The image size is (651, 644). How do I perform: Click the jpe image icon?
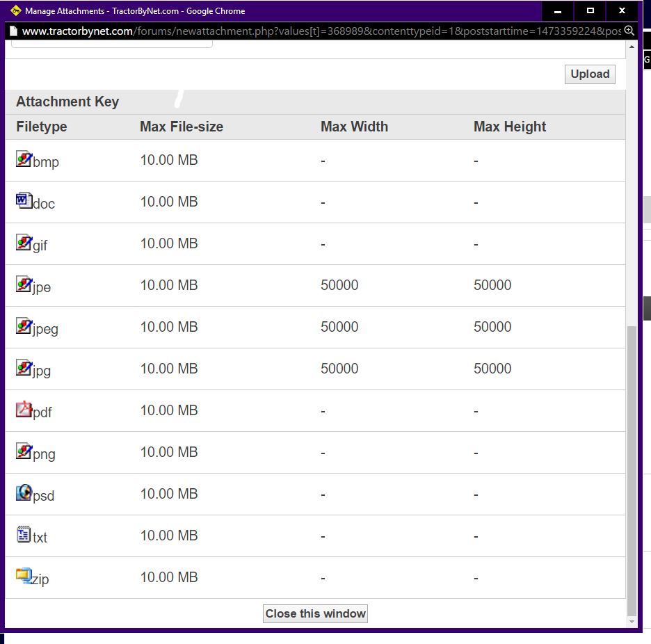(24, 284)
